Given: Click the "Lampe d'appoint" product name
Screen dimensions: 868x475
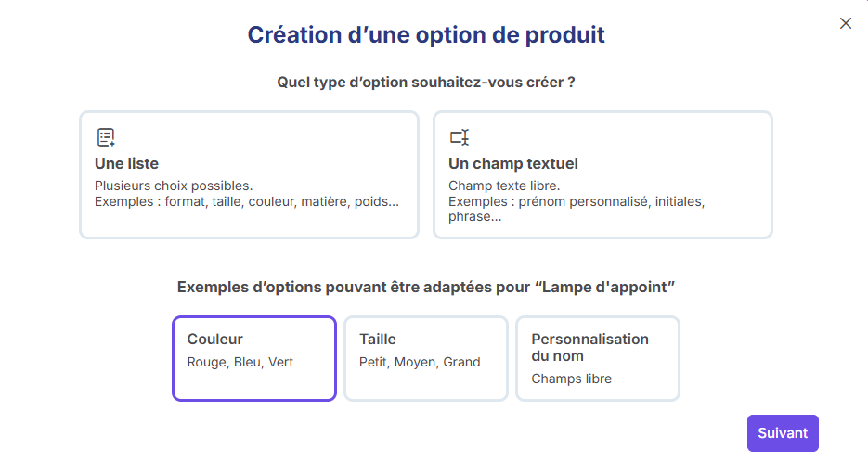Looking at the screenshot, I should (604, 287).
